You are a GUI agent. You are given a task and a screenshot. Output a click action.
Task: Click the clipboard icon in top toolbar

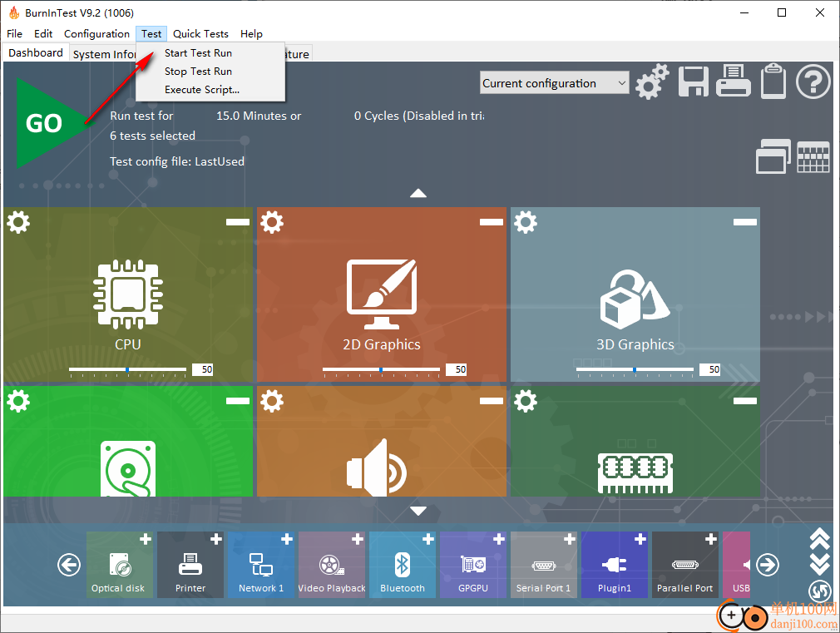coord(773,81)
